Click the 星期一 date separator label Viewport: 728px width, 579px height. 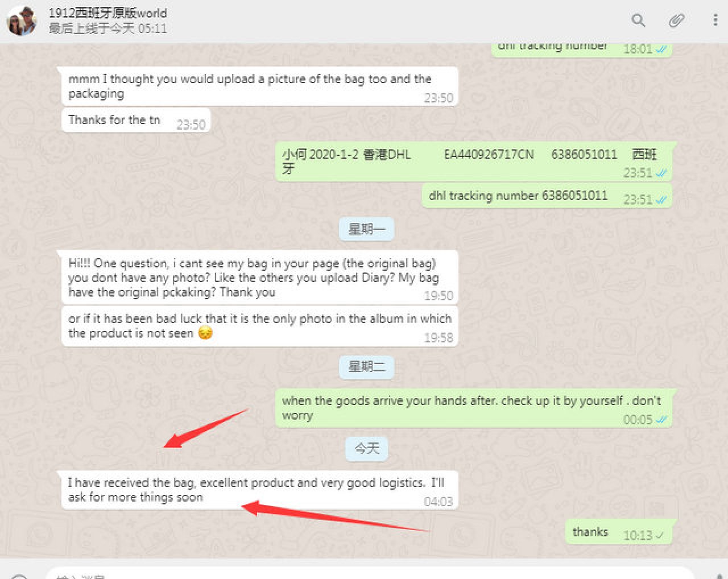tap(367, 229)
